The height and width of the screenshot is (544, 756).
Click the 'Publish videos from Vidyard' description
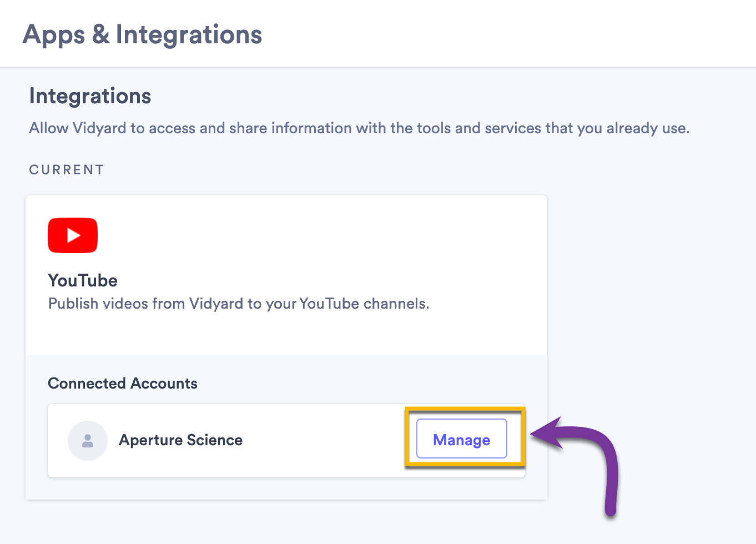point(239,304)
